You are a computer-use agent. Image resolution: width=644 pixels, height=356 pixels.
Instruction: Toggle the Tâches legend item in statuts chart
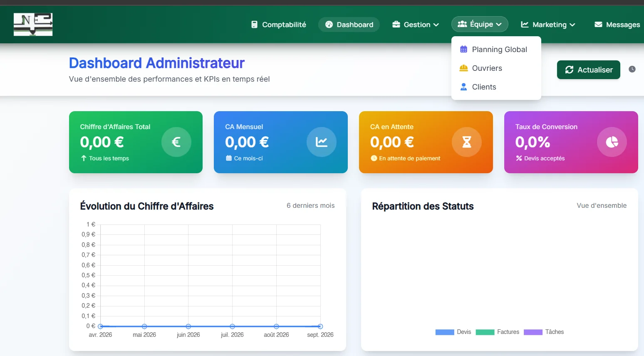[544, 332]
